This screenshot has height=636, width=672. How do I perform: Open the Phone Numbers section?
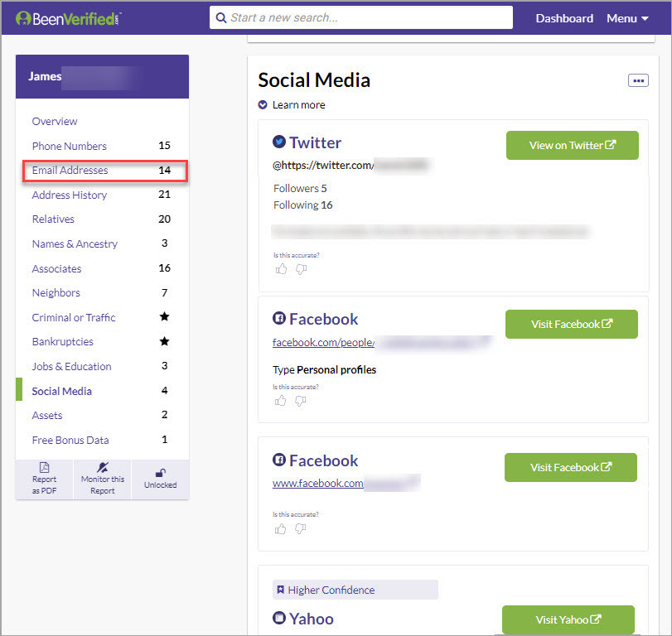pos(102,146)
